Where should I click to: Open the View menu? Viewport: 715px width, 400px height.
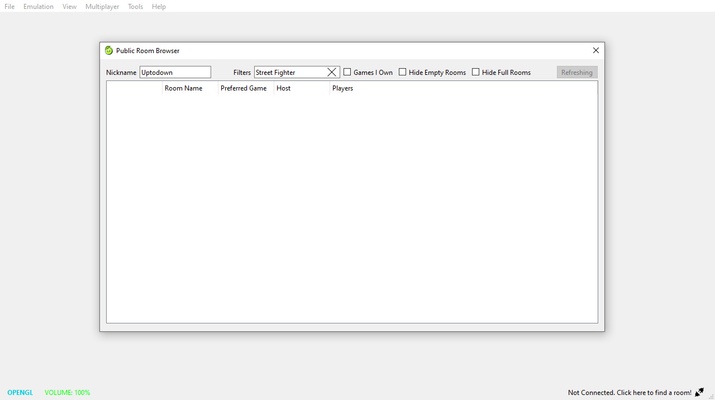pyautogui.click(x=69, y=6)
